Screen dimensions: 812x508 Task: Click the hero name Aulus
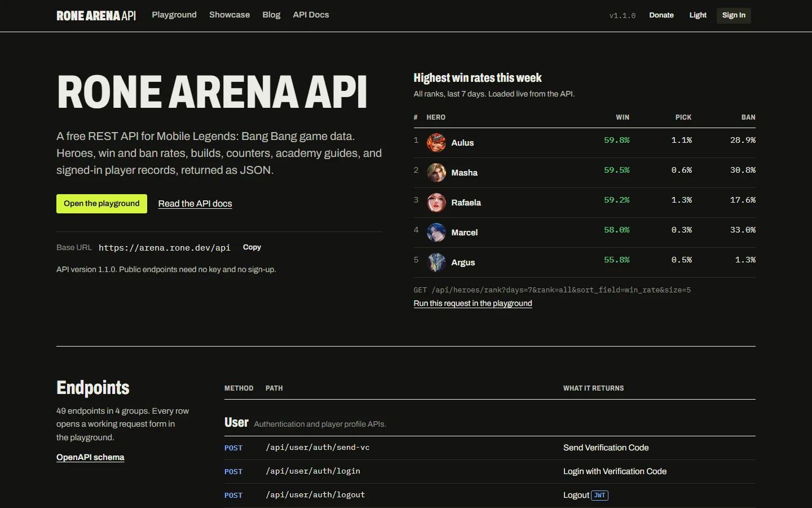pyautogui.click(x=462, y=143)
